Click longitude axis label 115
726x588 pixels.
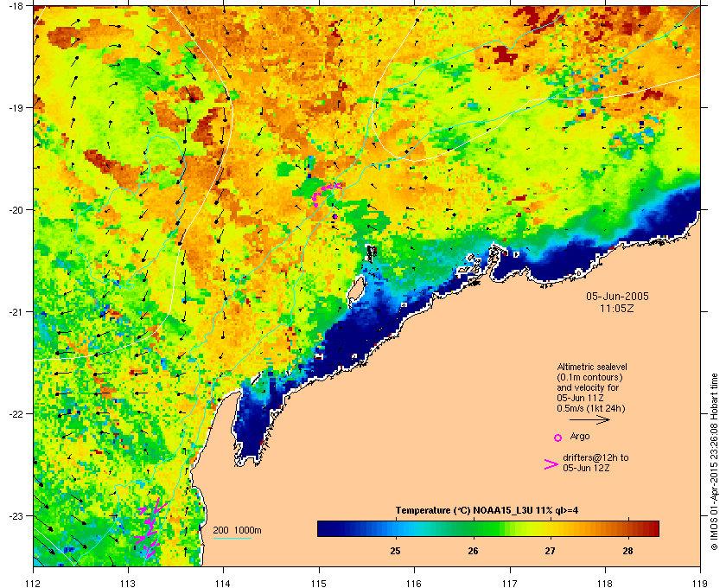(319, 584)
